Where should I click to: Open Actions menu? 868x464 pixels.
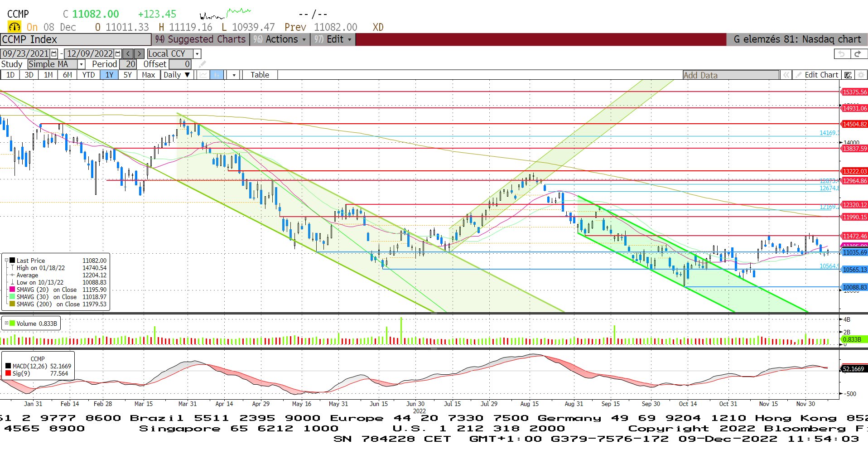[280, 39]
